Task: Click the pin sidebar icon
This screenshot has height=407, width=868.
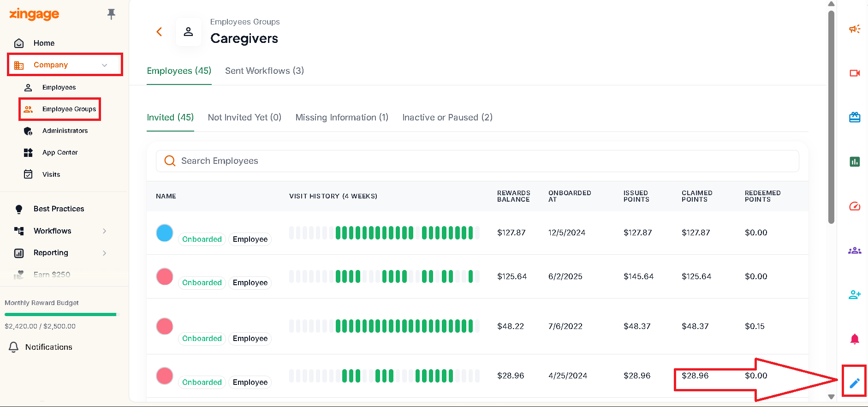Action: (x=111, y=14)
